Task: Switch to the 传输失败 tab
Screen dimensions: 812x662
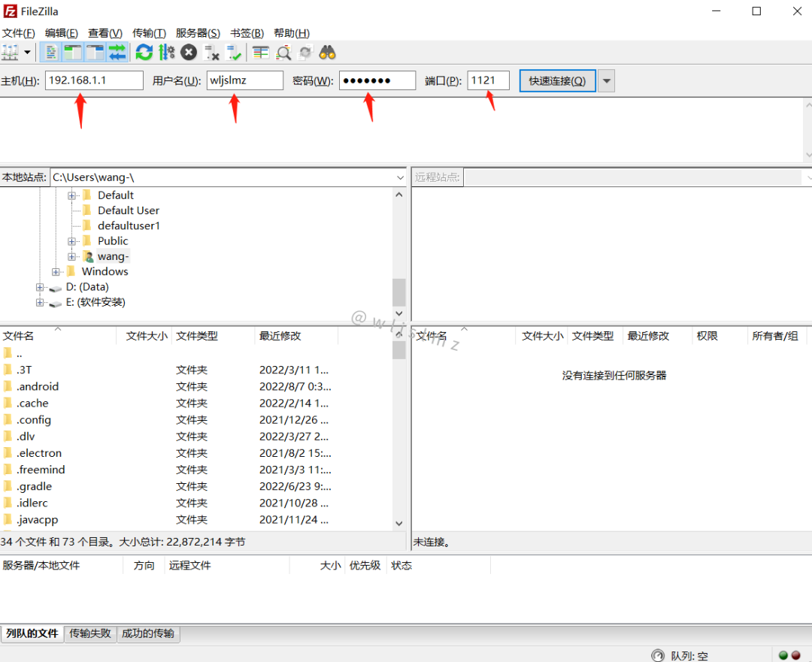Action: coord(90,633)
